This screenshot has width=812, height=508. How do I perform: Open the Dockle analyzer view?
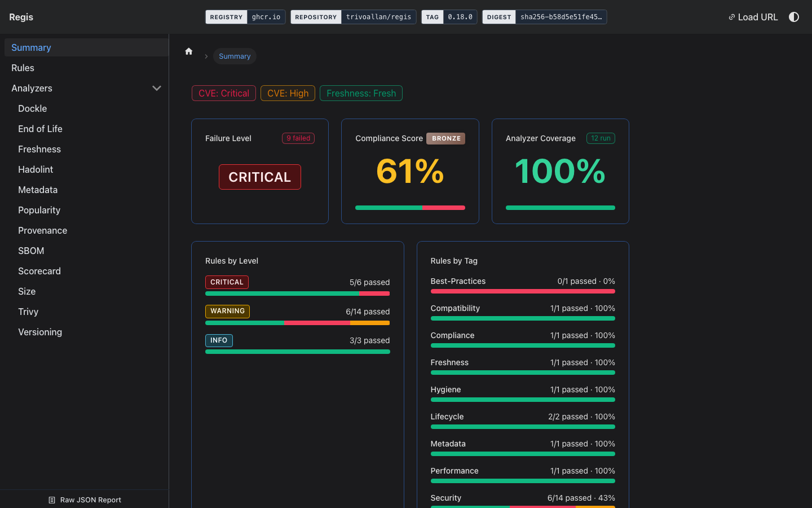click(32, 108)
